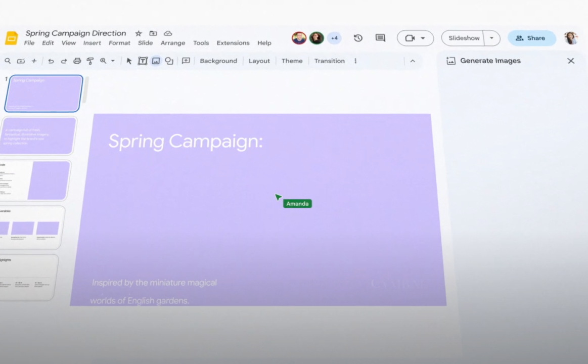Click the insert image icon
Viewport: 588px width, 364px height.
156,61
